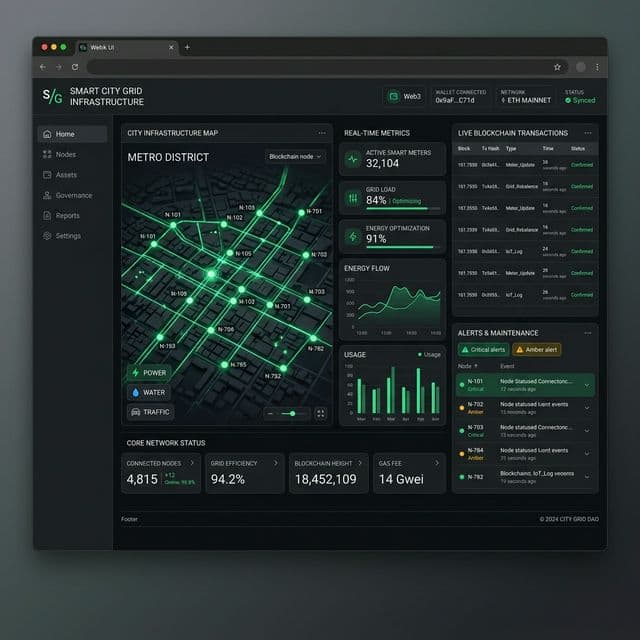Viewport: 640px width, 640px height.
Task: Click the Energy Flow chart area
Action: 397,304
